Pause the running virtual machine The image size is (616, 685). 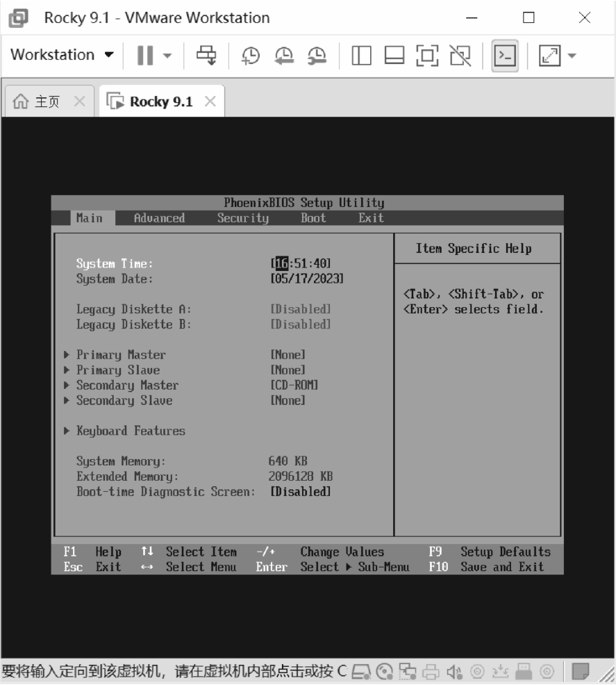[x=144, y=55]
